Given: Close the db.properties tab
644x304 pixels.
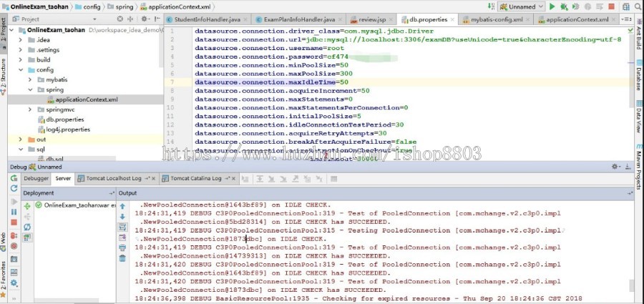Looking at the screenshot, I should pyautogui.click(x=452, y=19).
